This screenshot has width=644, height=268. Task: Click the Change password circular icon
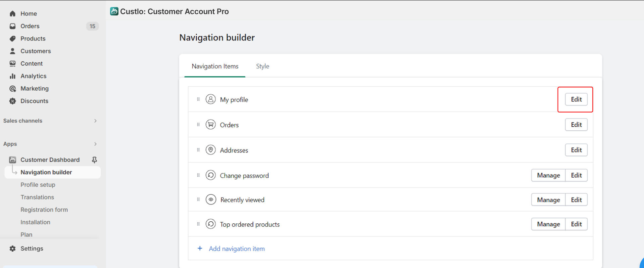211,175
